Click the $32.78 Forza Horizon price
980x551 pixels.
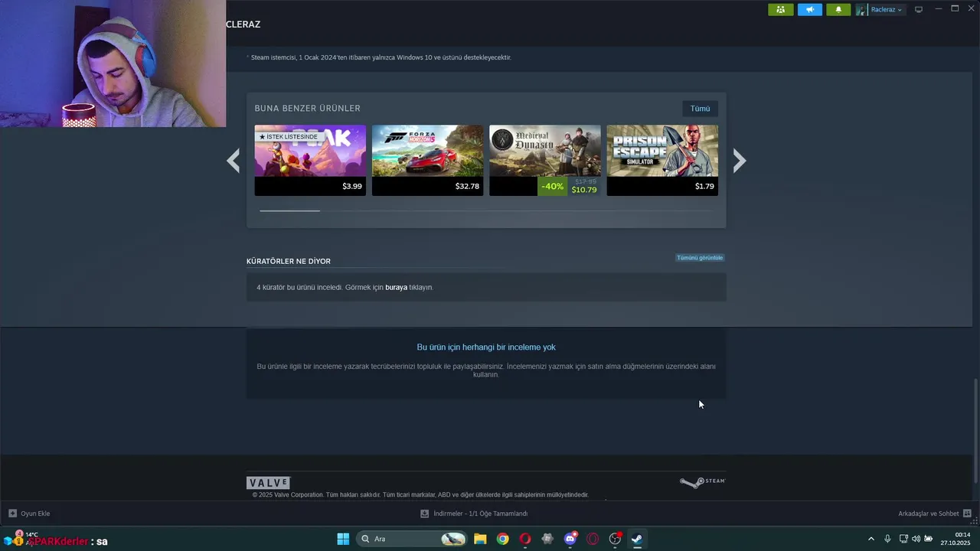pyautogui.click(x=467, y=186)
